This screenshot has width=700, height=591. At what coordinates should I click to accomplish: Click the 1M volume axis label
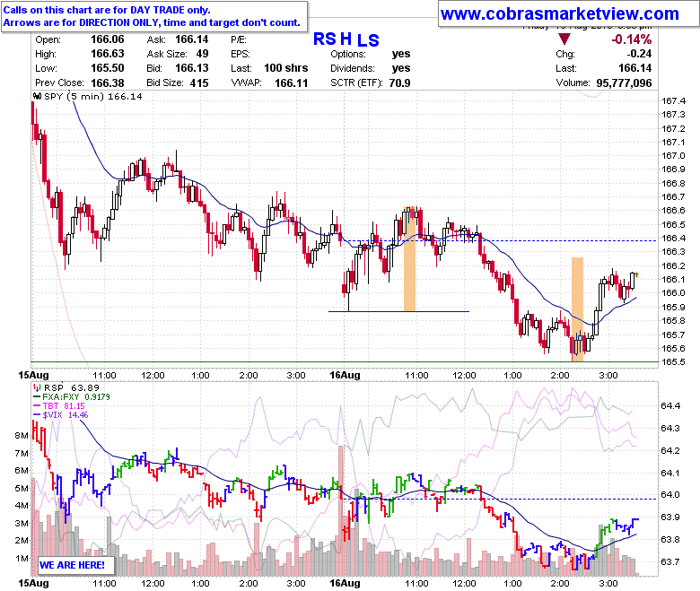click(22, 558)
